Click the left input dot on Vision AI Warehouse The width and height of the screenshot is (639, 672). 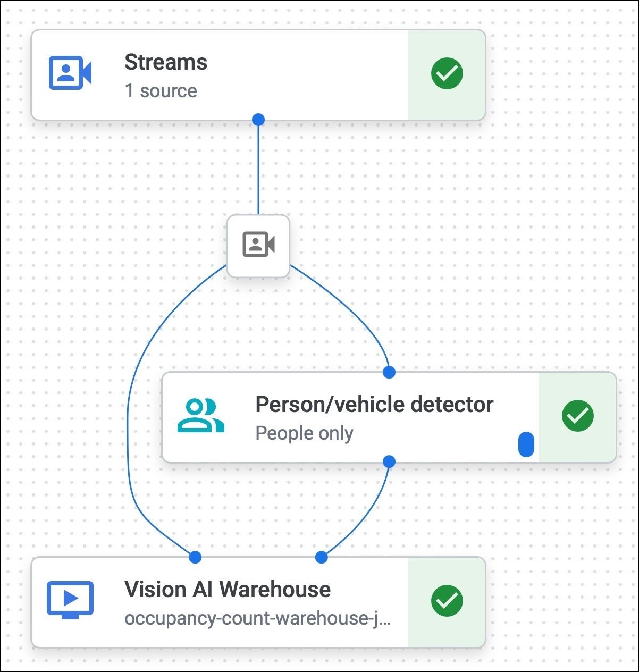click(x=195, y=557)
